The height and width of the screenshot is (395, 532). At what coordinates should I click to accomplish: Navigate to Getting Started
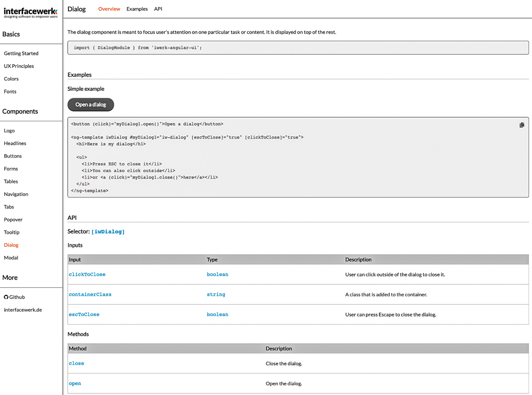21,53
